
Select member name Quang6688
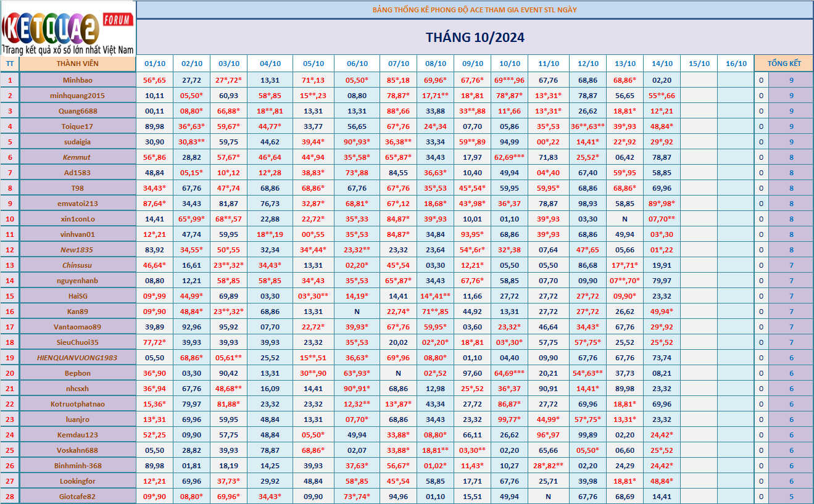(x=77, y=111)
